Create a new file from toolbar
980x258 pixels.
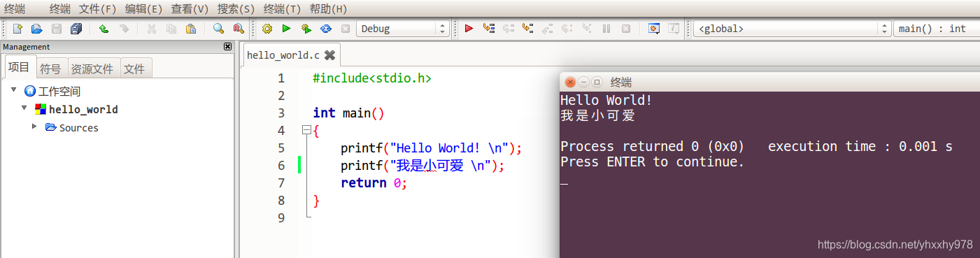pos(17,29)
